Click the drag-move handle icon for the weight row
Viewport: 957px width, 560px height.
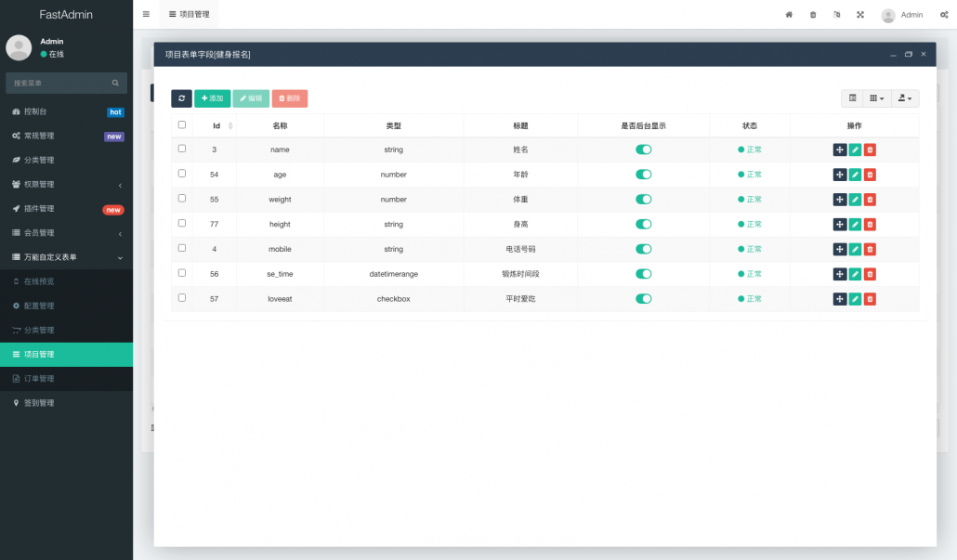point(840,200)
